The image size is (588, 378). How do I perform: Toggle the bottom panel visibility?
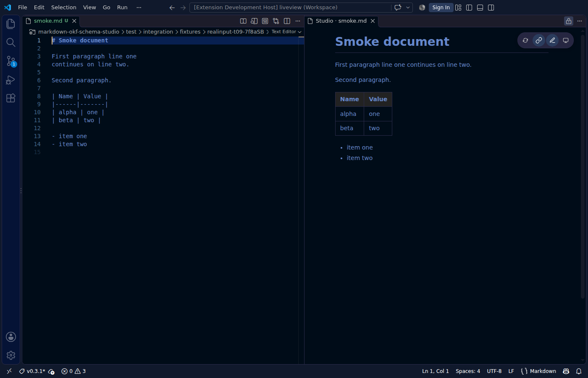click(x=480, y=8)
